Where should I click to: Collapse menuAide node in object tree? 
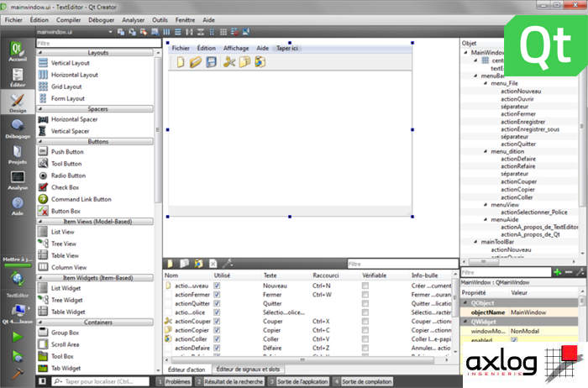coord(486,220)
